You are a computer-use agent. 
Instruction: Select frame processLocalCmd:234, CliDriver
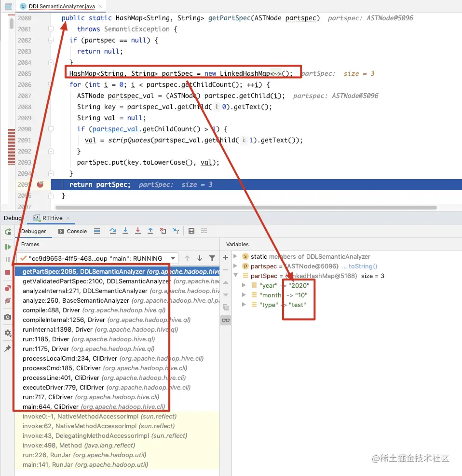coord(117,359)
